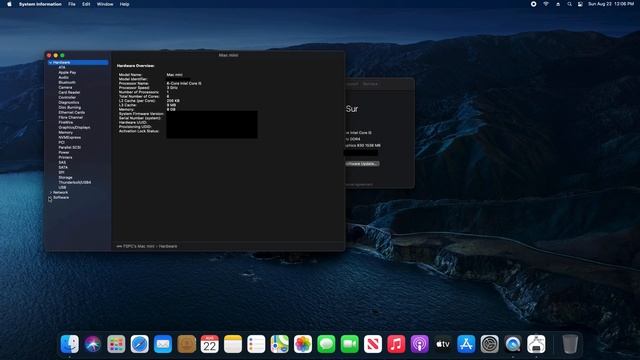Open QuickTime Player from the Dock

click(513, 344)
